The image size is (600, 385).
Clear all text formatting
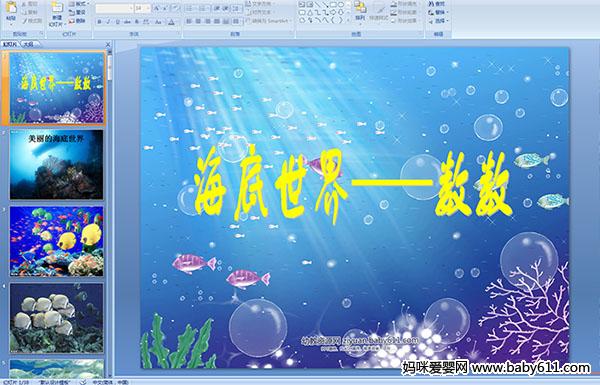(x=175, y=8)
